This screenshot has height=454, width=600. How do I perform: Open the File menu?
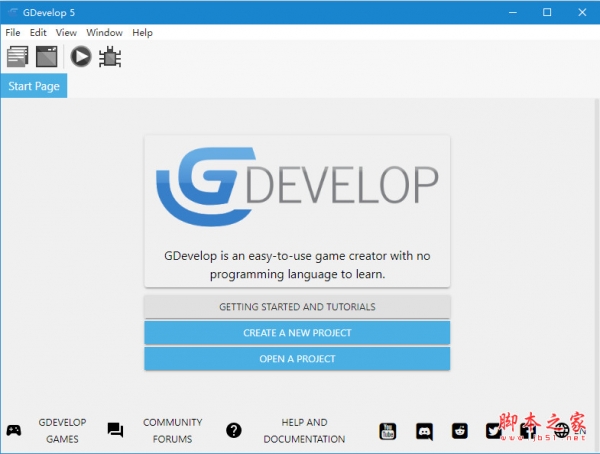point(13,33)
